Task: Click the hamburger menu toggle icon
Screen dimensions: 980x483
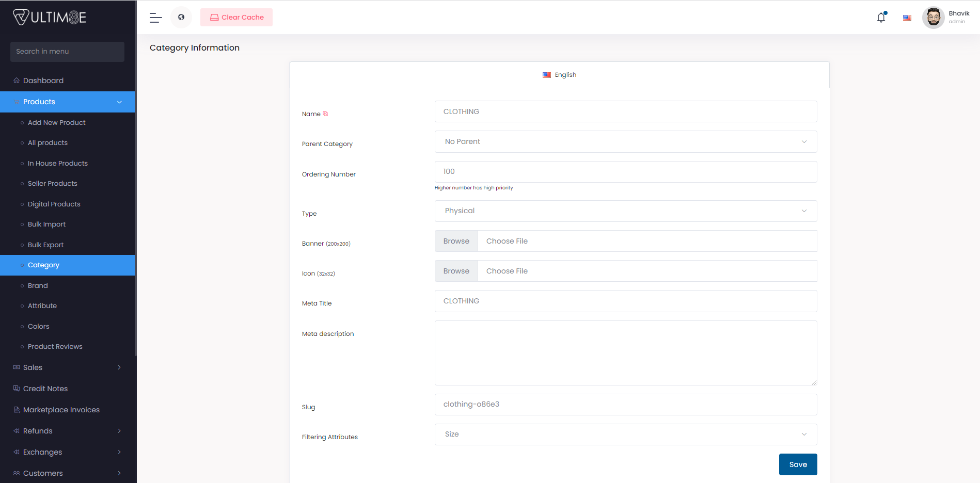Action: 155,18
